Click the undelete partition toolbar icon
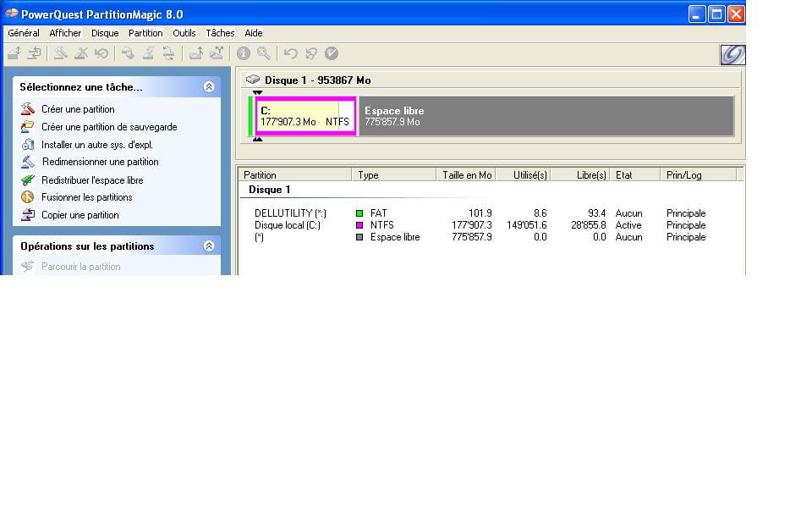This screenshot has height=508, width=812. [x=101, y=52]
